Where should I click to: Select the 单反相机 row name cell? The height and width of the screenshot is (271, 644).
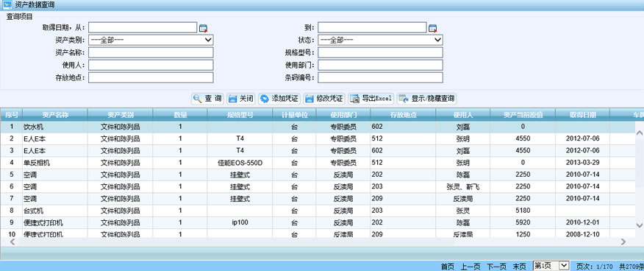coord(55,163)
